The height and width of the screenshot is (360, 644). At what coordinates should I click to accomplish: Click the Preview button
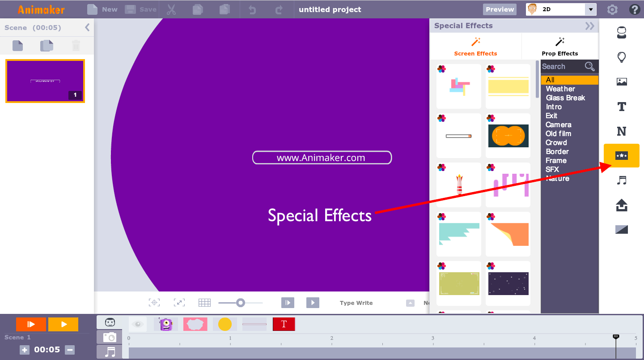(500, 9)
